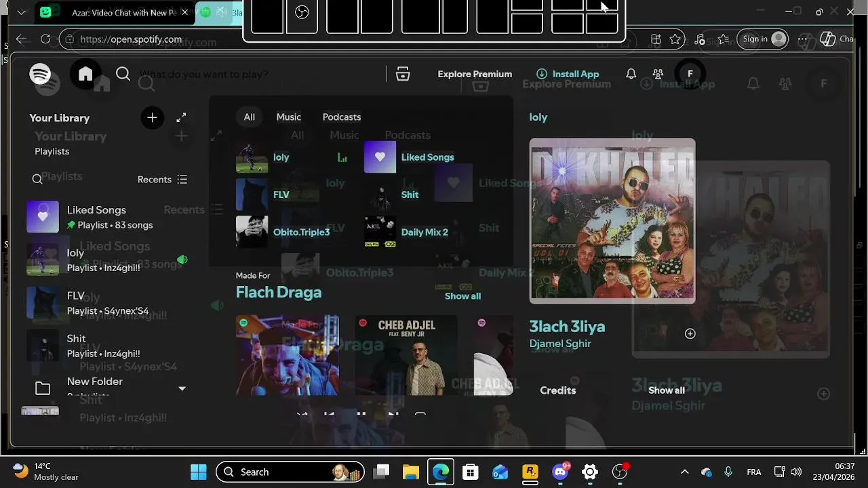Show hidden system tray icons
The height and width of the screenshot is (488, 868).
(x=685, y=472)
